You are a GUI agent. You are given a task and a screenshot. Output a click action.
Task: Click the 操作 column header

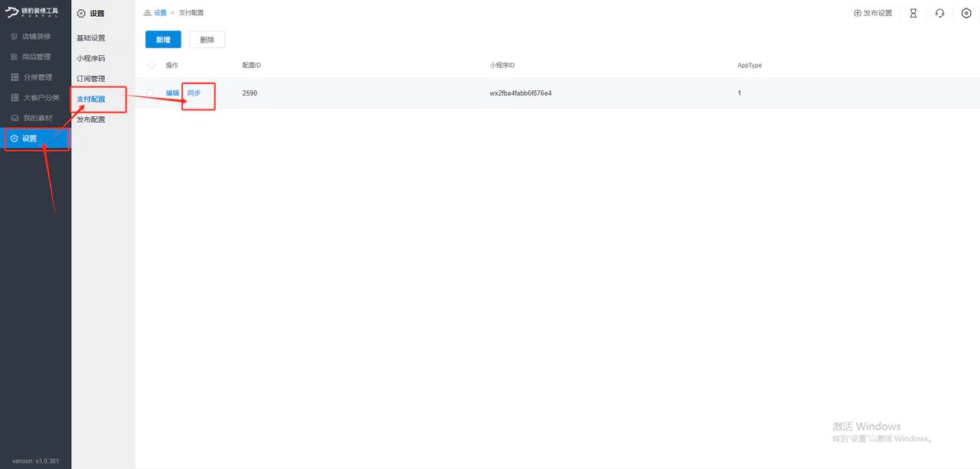[172, 65]
